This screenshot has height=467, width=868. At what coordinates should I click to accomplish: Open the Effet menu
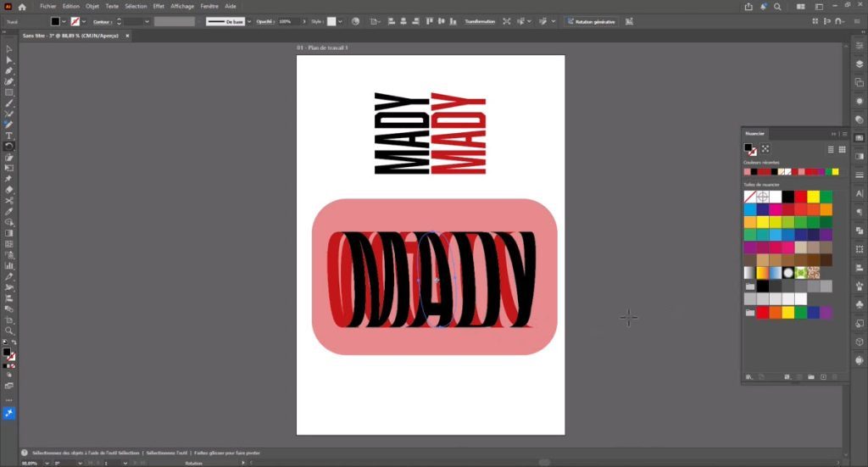point(159,6)
